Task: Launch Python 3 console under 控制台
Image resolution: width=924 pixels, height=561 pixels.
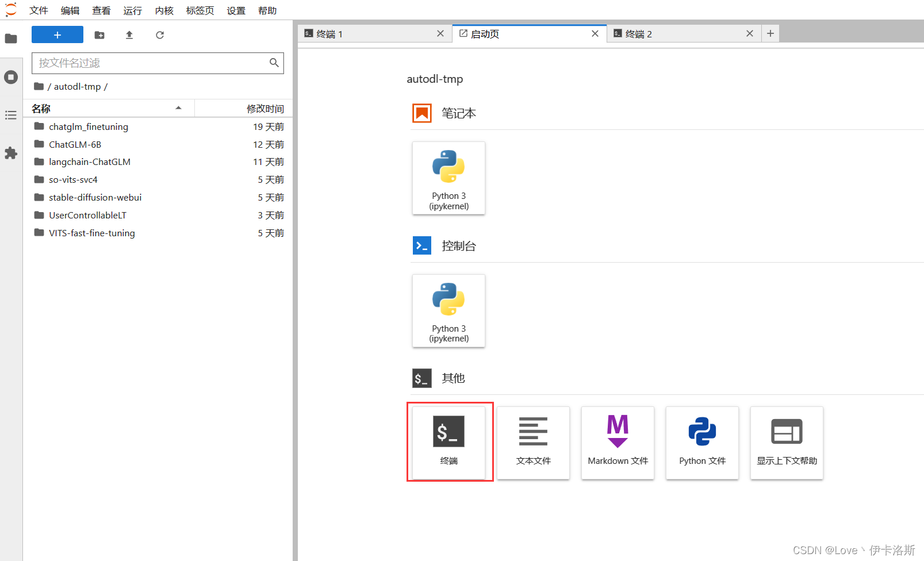Action: coord(449,311)
